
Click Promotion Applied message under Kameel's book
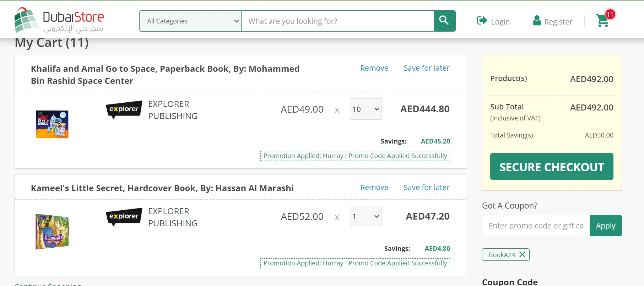tap(355, 263)
